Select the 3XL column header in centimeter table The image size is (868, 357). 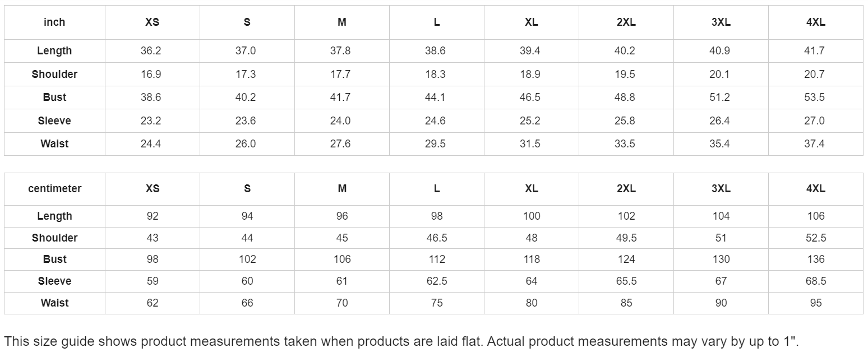[721, 189]
